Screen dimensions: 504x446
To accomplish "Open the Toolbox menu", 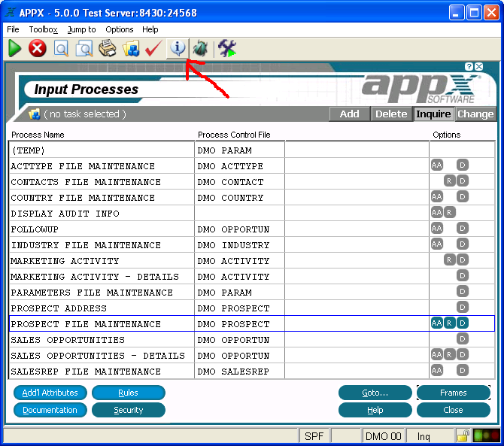I will click(x=44, y=29).
